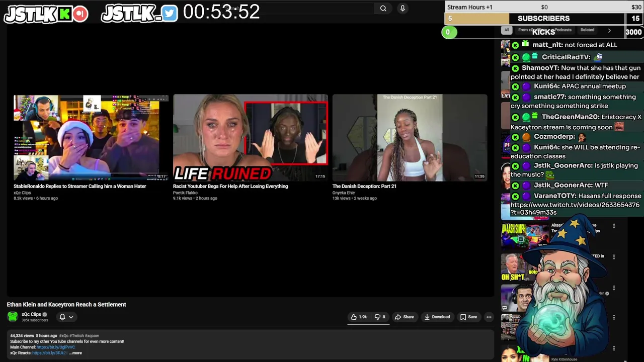Save the video to a playlist
Image resolution: width=644 pixels, height=362 pixels.
[x=468, y=317]
